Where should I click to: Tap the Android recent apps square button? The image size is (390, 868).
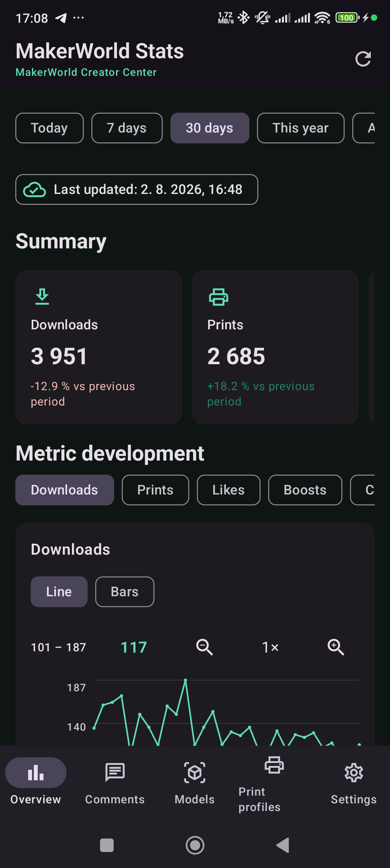(107, 845)
